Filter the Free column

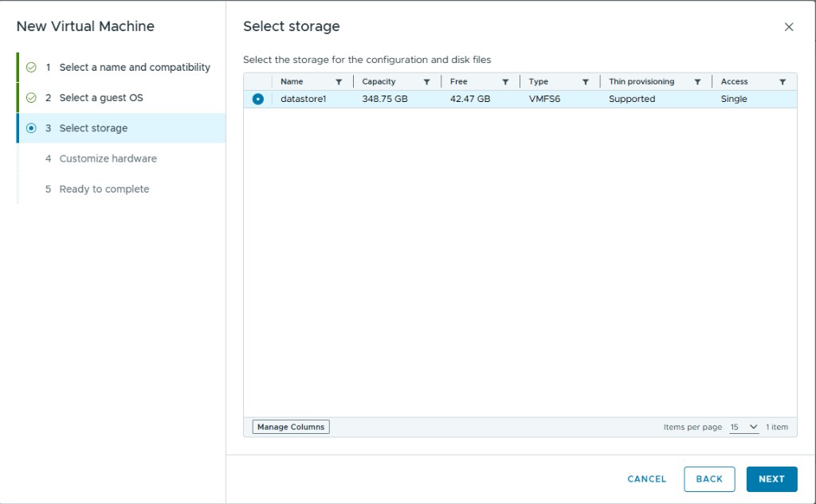pyautogui.click(x=505, y=82)
